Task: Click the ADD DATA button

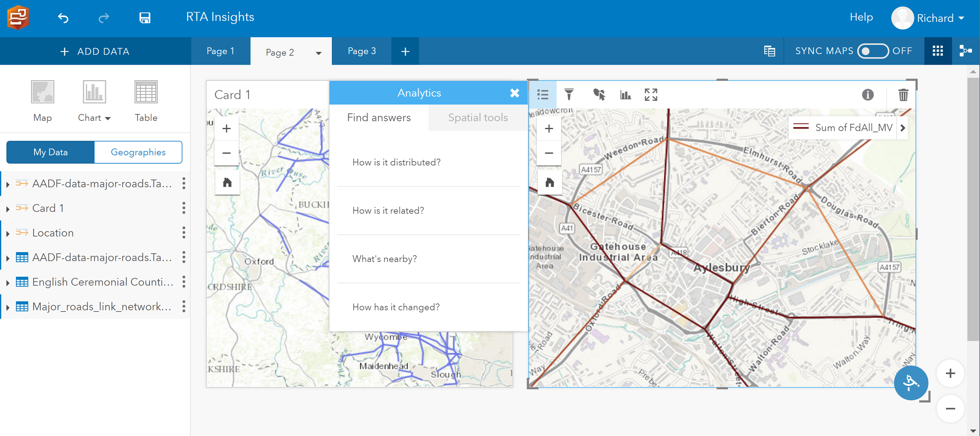Action: point(95,51)
